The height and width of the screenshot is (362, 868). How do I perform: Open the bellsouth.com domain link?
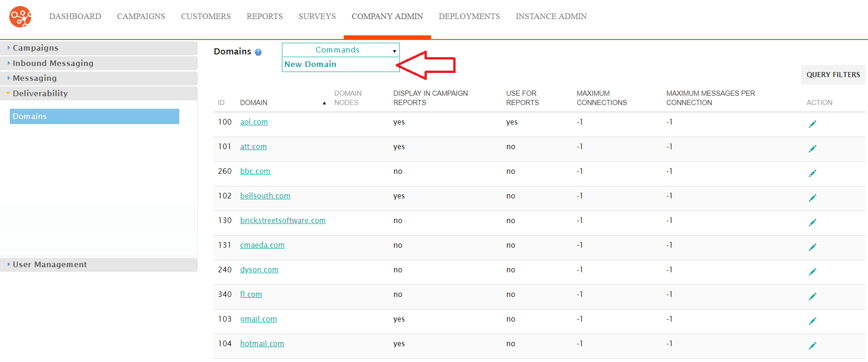[265, 196]
